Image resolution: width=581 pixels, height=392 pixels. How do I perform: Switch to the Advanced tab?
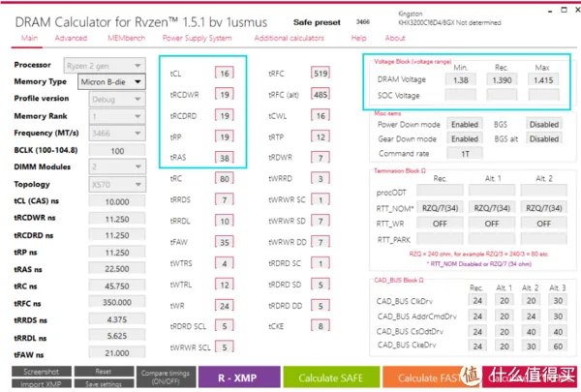[x=71, y=38]
